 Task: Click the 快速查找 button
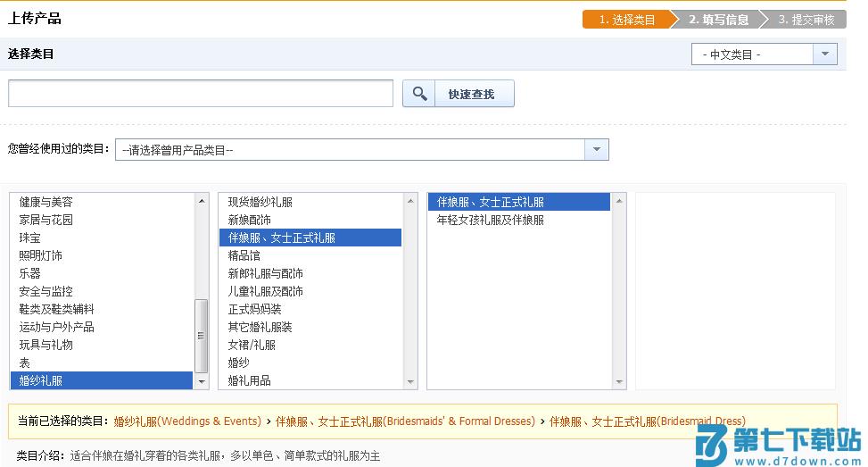(x=471, y=94)
